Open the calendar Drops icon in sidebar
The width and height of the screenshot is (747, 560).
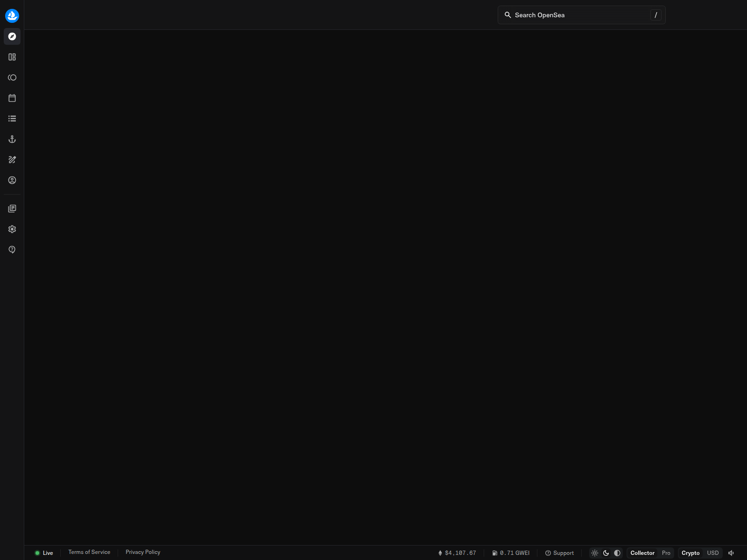coord(12,98)
